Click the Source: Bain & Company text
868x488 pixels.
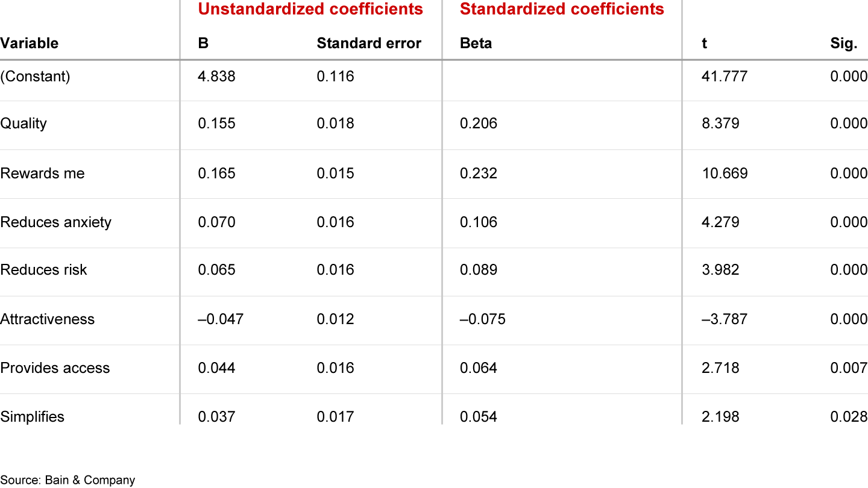[x=68, y=480]
